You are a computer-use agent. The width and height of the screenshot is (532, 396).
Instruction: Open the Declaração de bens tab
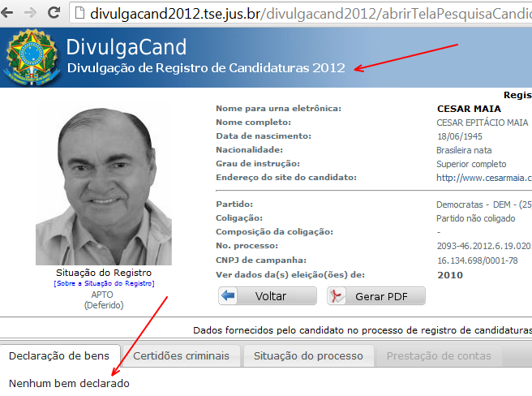tap(60, 355)
